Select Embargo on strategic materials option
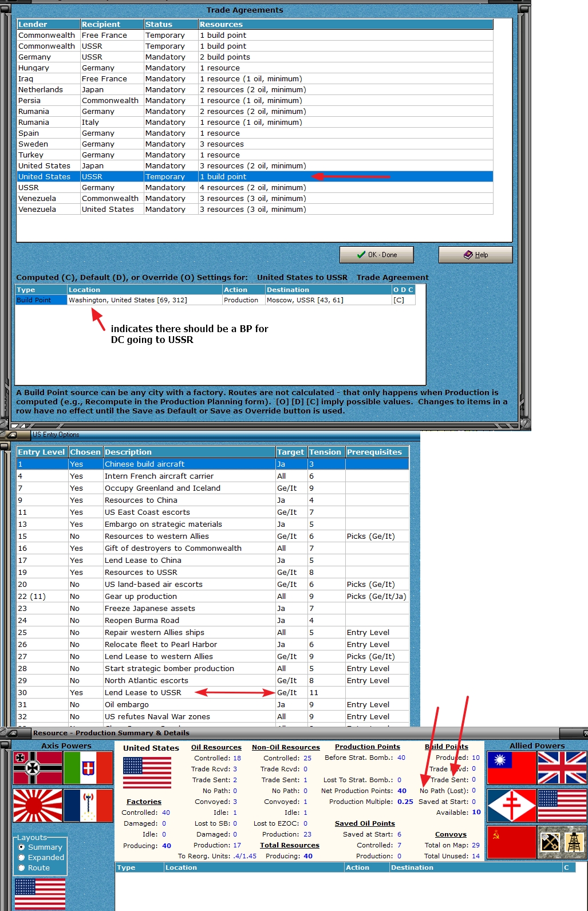The width and height of the screenshot is (588, 911). [213, 524]
